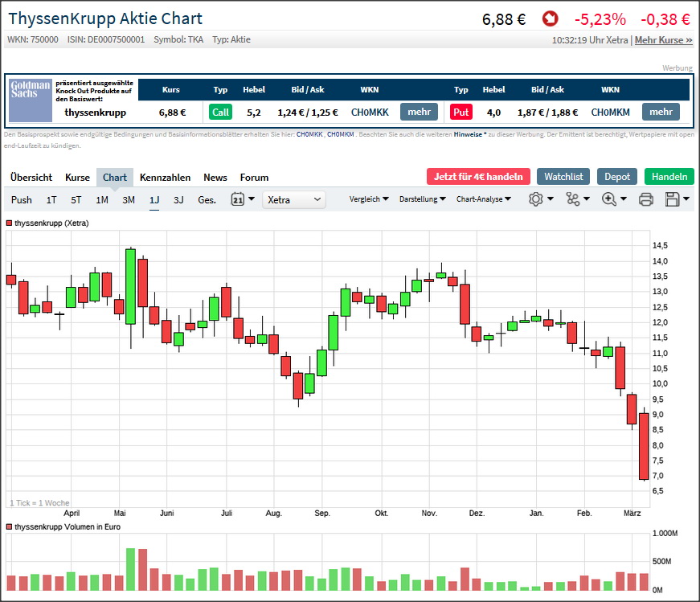Toggle Push live updates

point(22,199)
